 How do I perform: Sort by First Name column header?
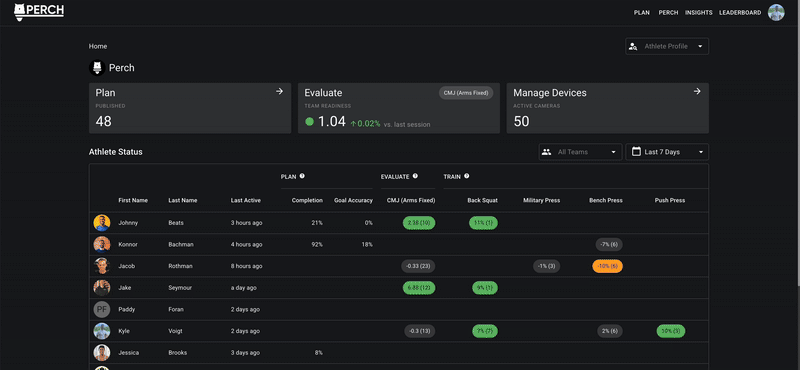point(133,201)
